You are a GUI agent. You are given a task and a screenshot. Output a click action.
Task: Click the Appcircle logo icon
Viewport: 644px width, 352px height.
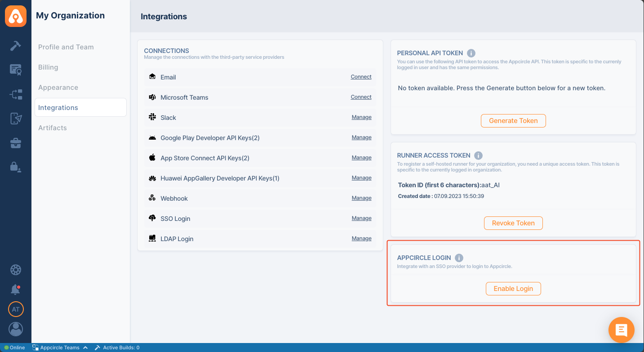click(x=16, y=16)
